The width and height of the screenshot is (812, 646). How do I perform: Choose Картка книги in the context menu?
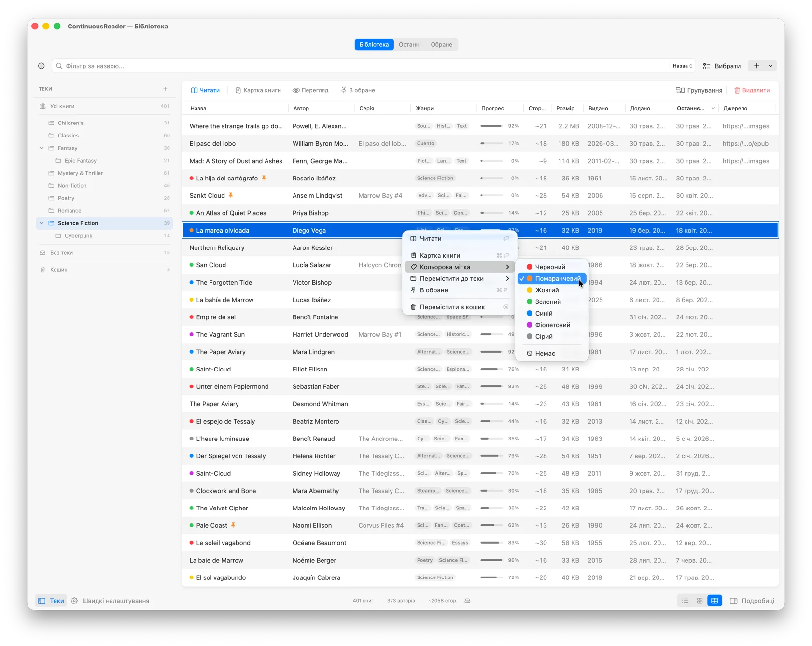coord(460,255)
